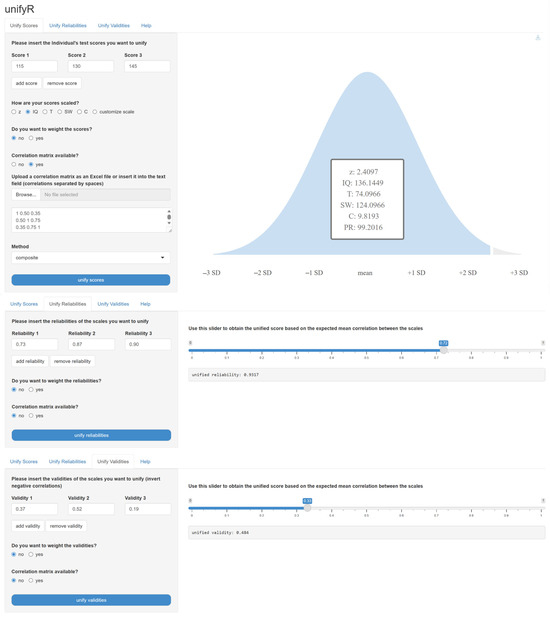Download the plot using top-right download icon
This screenshot has height=617, width=550.
tap(537, 38)
